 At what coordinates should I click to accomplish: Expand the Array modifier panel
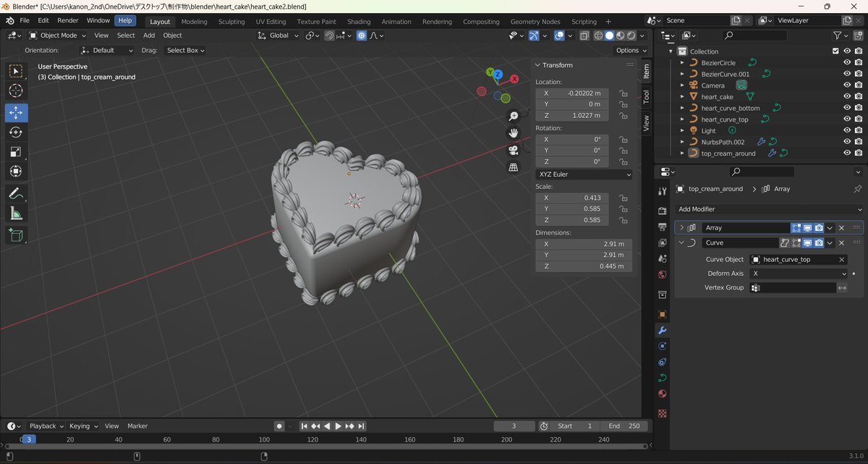click(x=681, y=227)
